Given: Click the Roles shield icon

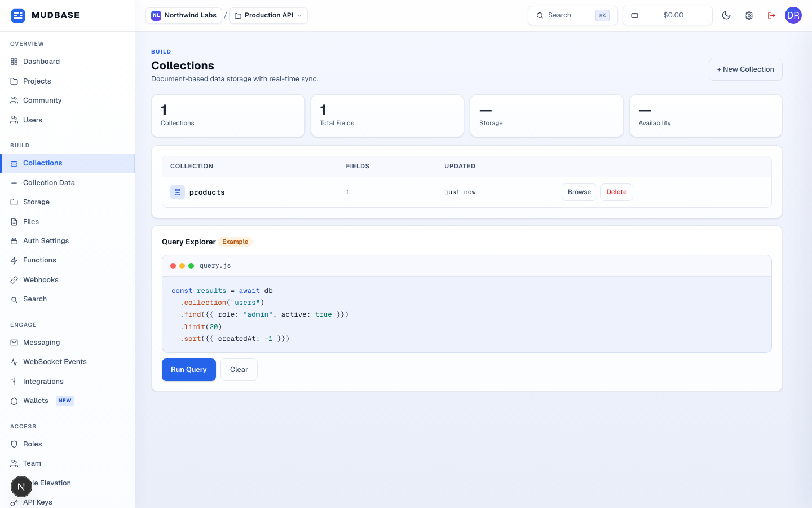Looking at the screenshot, I should tap(14, 444).
